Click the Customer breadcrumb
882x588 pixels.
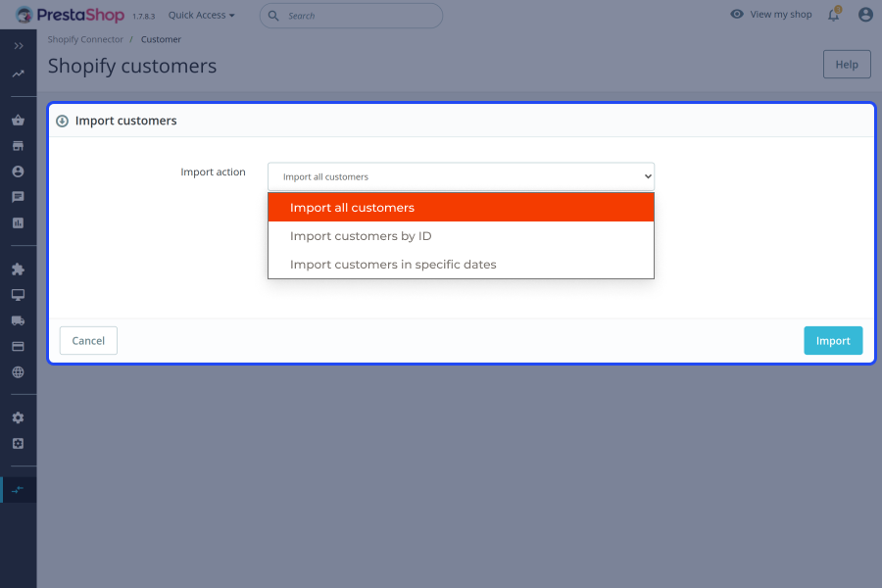(161, 39)
